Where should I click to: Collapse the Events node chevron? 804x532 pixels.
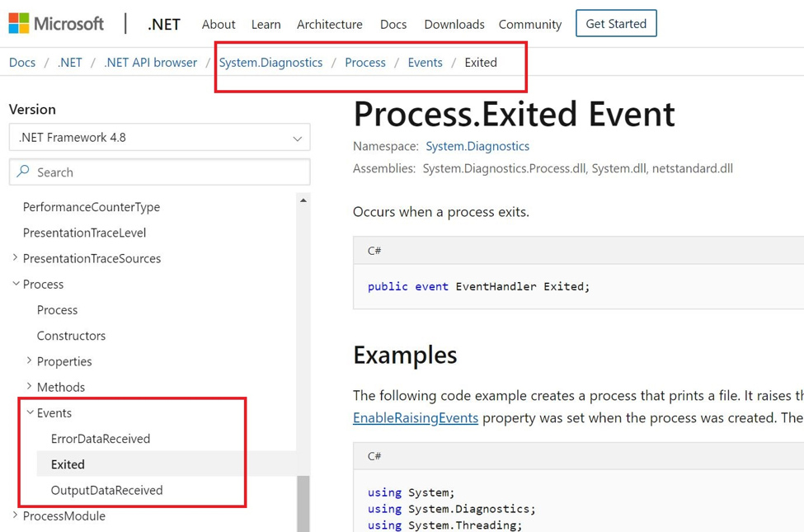(31, 412)
